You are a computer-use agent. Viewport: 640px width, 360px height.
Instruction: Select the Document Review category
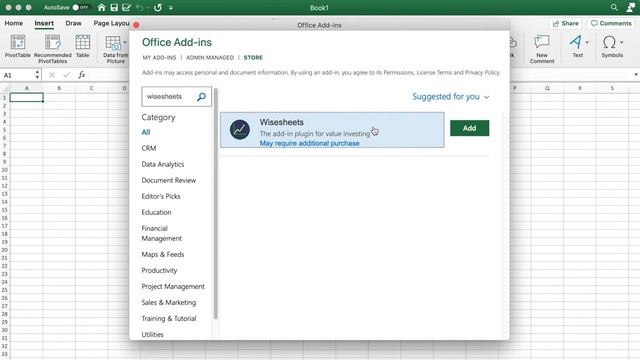click(169, 180)
